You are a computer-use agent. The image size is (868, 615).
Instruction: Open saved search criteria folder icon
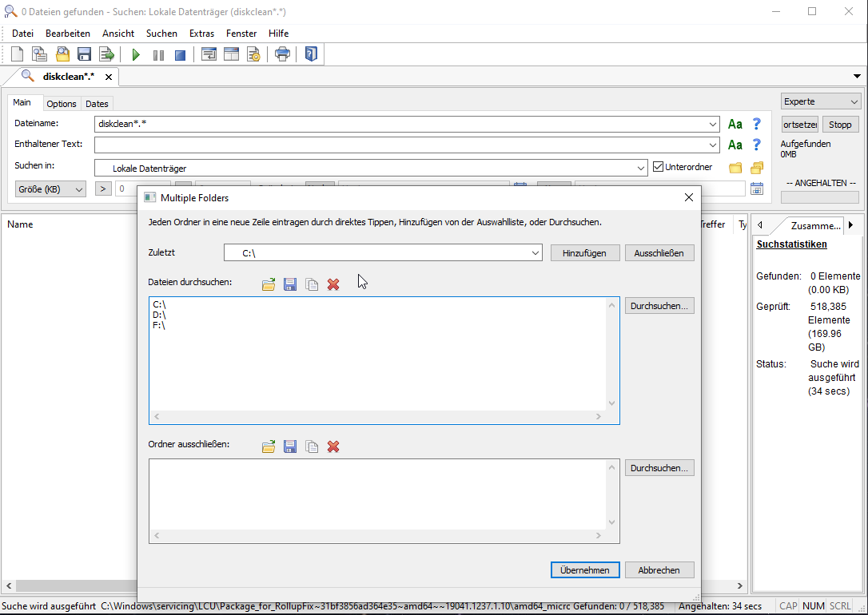click(62, 54)
